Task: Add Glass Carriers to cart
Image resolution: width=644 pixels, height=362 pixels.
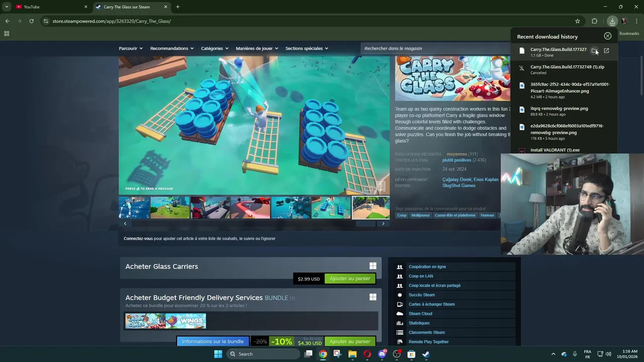Action: [350, 279]
